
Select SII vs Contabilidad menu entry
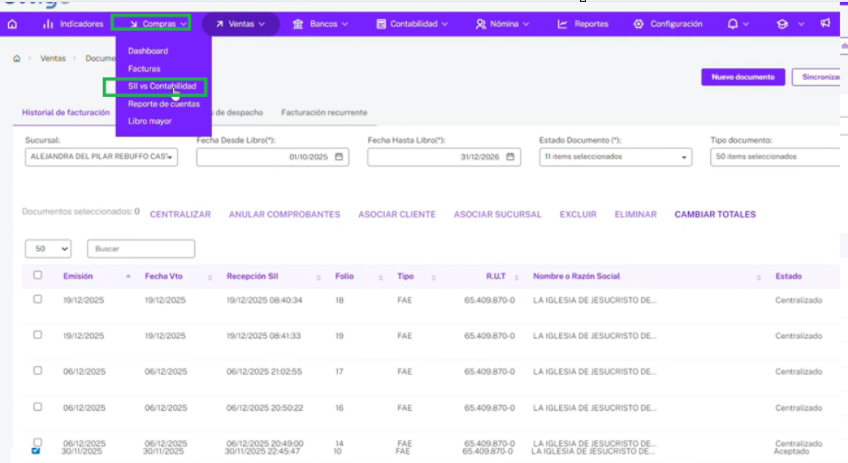click(x=162, y=86)
